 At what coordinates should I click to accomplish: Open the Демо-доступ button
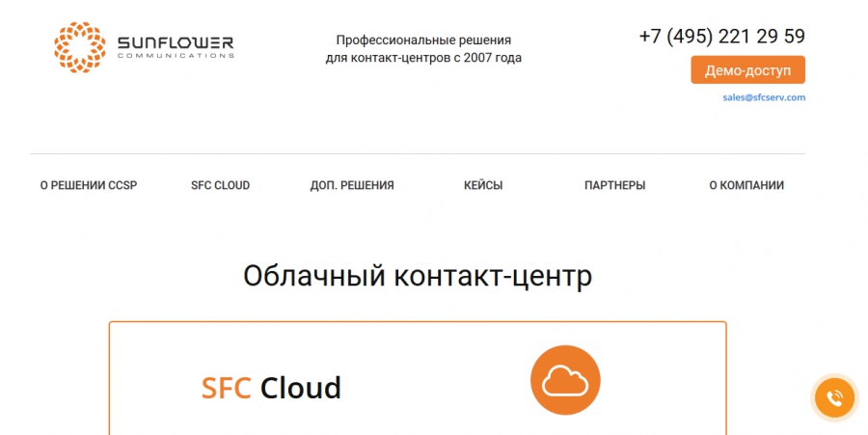pos(747,70)
